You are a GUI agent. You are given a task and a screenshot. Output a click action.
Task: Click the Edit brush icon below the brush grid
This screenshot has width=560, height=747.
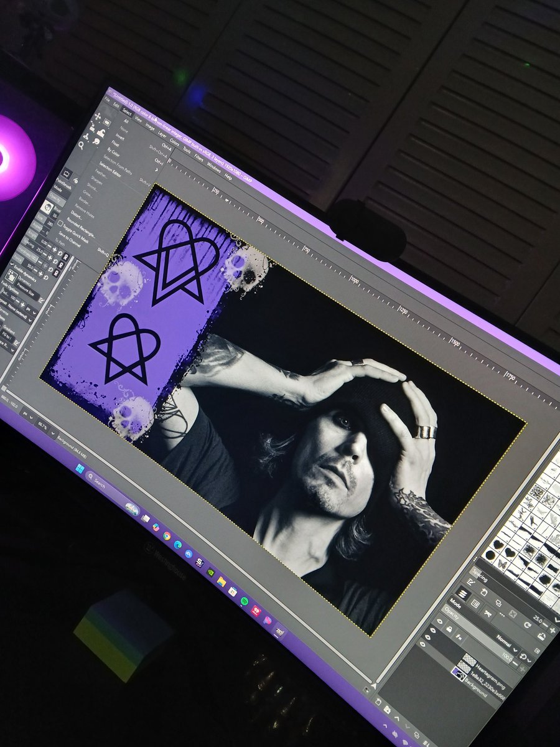point(470,582)
